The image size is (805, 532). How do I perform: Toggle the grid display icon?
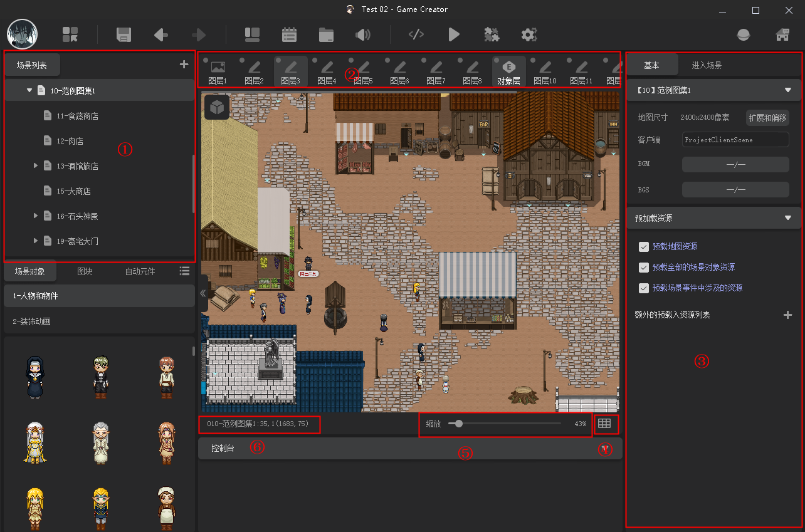point(604,424)
